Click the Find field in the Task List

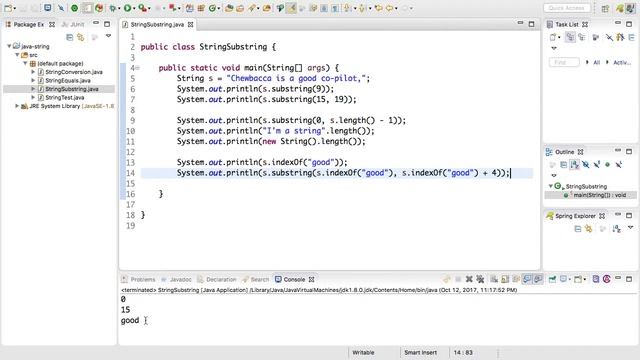coord(564,62)
